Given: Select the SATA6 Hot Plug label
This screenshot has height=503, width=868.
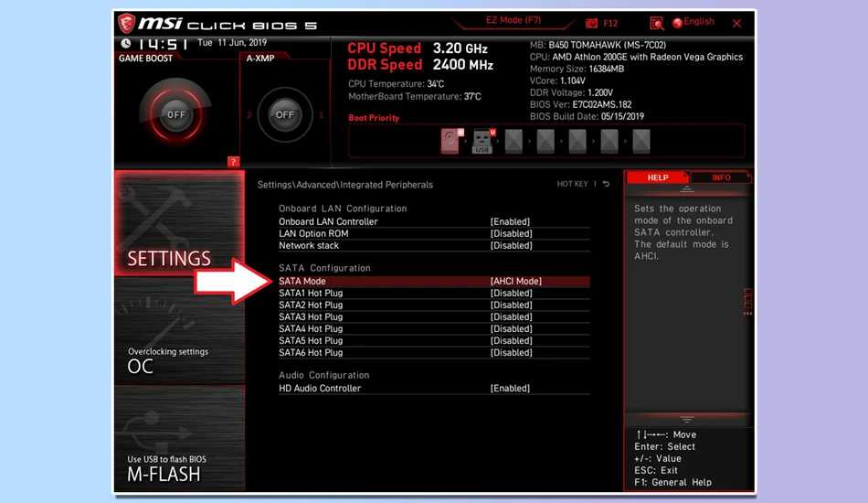Looking at the screenshot, I should point(311,353).
